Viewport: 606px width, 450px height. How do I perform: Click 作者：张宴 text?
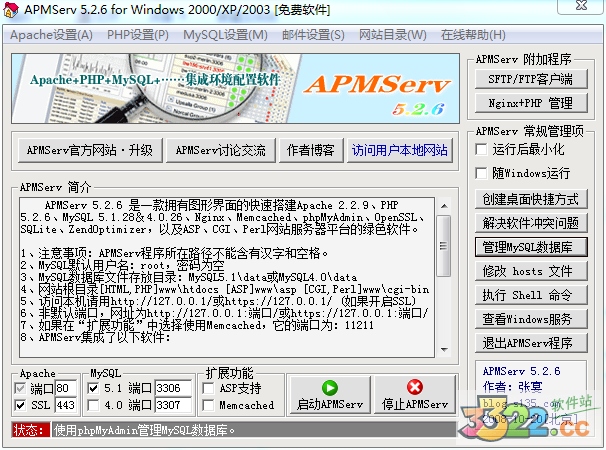[512, 386]
